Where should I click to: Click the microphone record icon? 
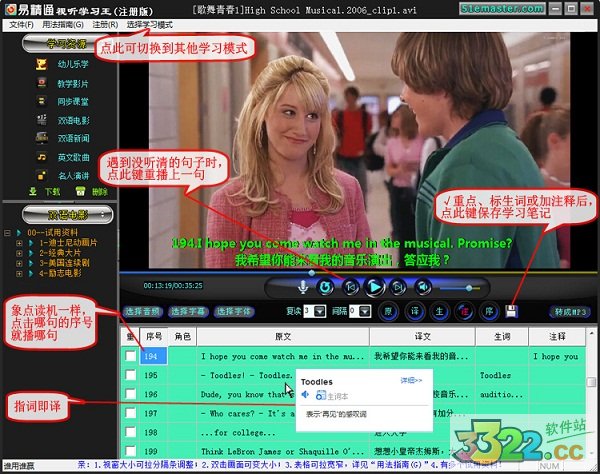303,287
